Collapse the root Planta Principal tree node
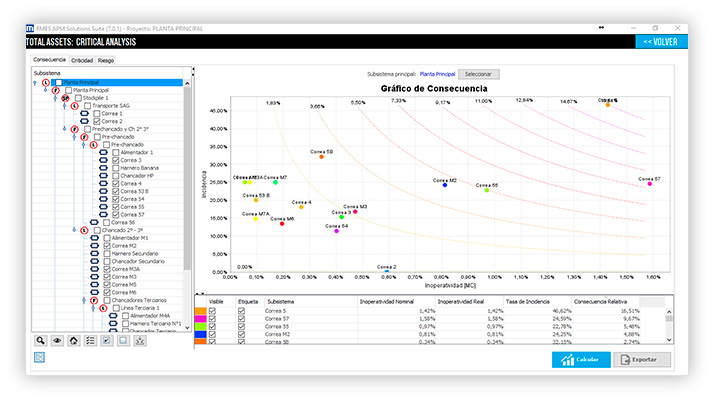This screenshot has height=399, width=716. [35, 83]
